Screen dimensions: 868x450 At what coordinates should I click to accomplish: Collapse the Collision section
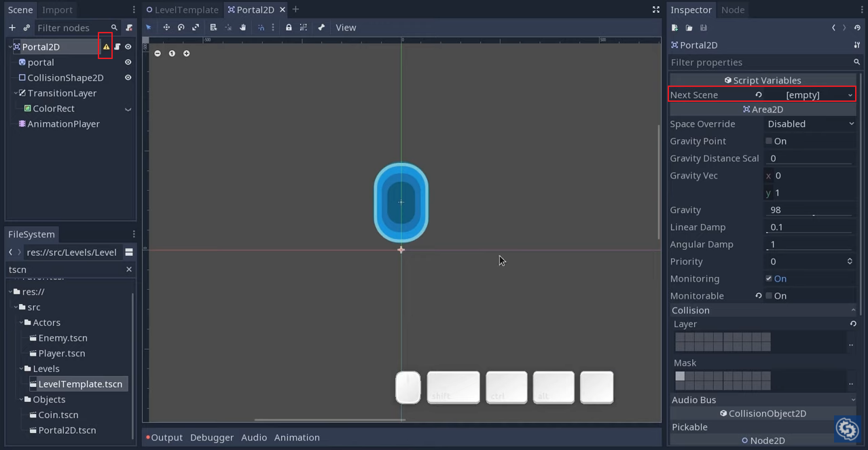pos(763,310)
